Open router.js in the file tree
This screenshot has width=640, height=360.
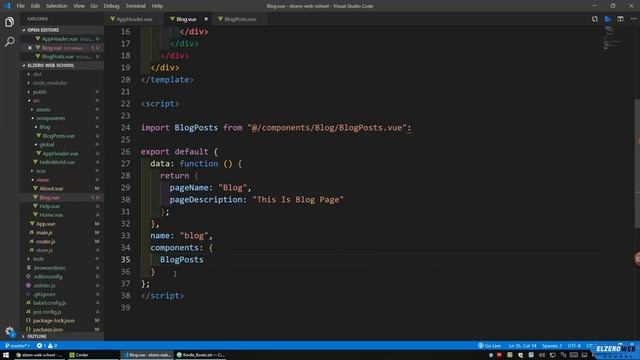pyautogui.click(x=45, y=242)
